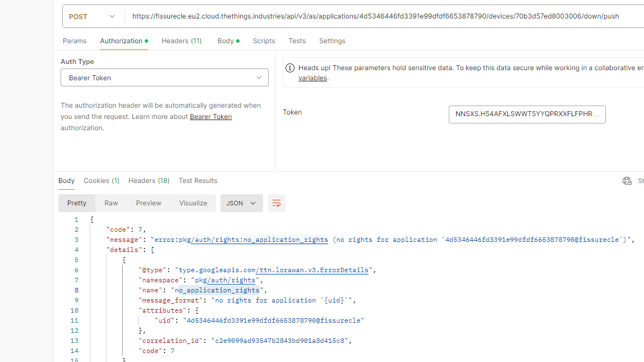Screen dimensions: 644x362
Task: Switch to the Params tab
Action: 75,41
